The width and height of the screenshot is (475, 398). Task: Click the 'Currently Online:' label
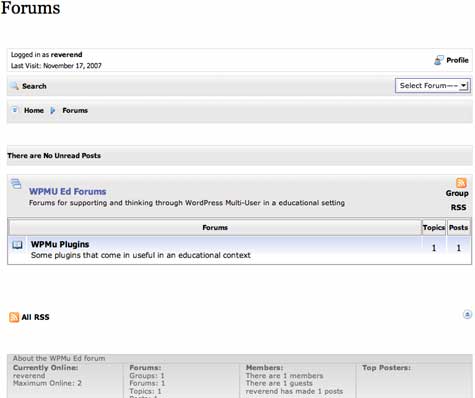[x=45, y=368]
